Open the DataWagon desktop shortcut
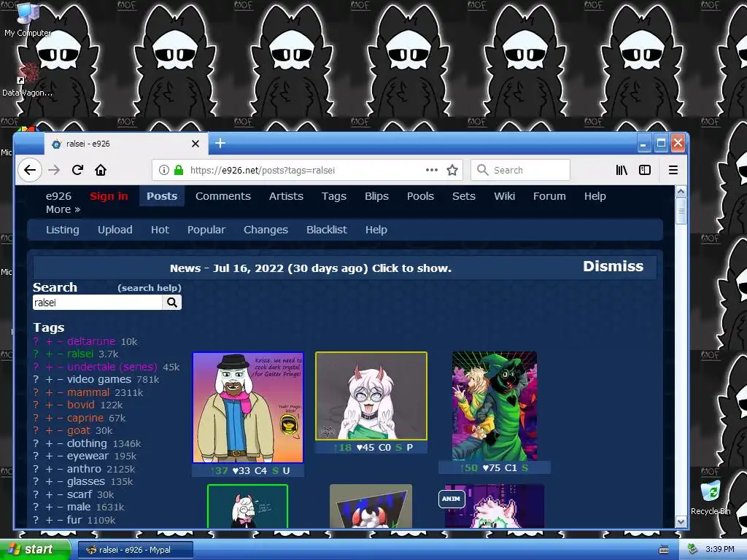 pos(27,79)
